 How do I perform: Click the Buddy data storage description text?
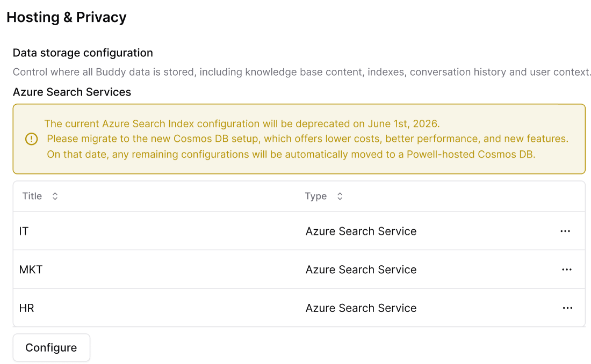pyautogui.click(x=301, y=72)
